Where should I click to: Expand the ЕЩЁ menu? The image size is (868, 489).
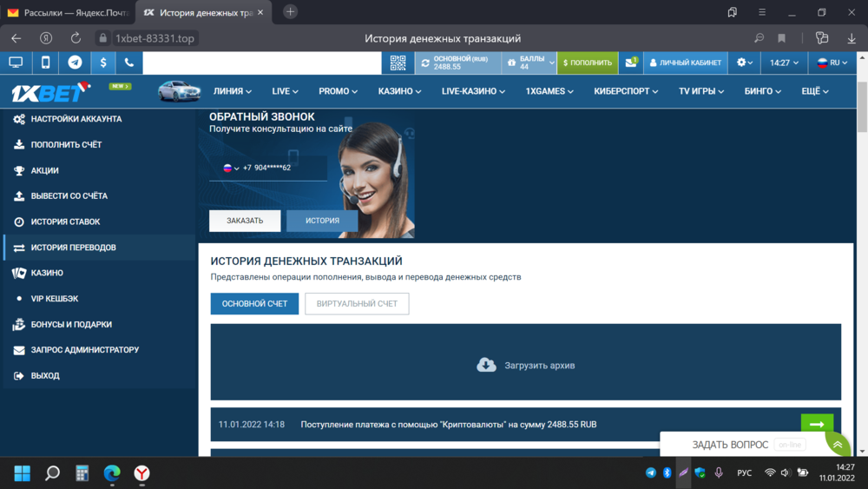815,91
